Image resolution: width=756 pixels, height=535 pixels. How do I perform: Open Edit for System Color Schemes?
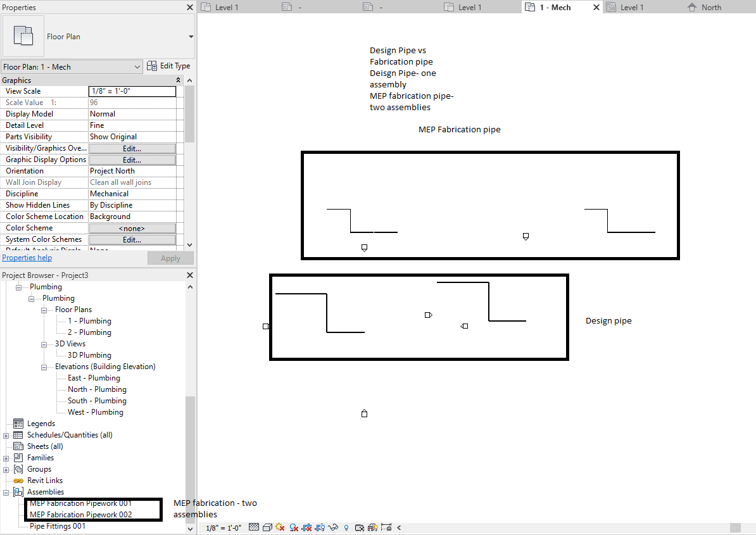click(132, 239)
